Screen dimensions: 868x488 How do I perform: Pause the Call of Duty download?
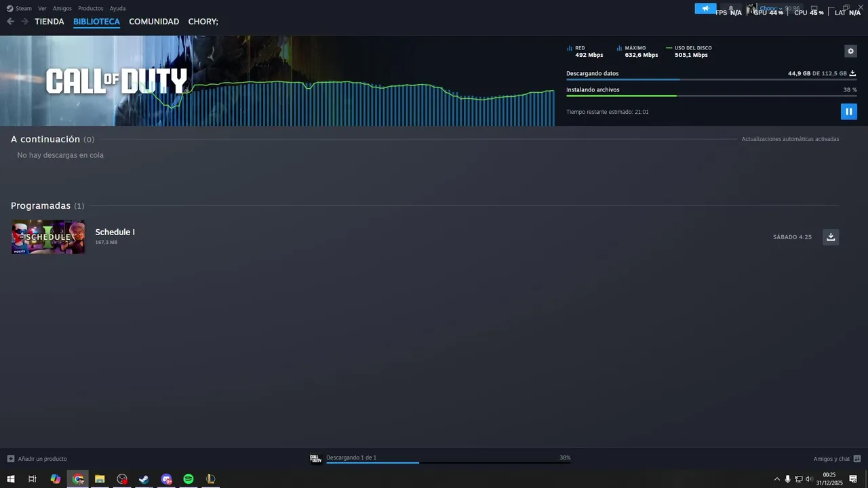pyautogui.click(x=848, y=111)
